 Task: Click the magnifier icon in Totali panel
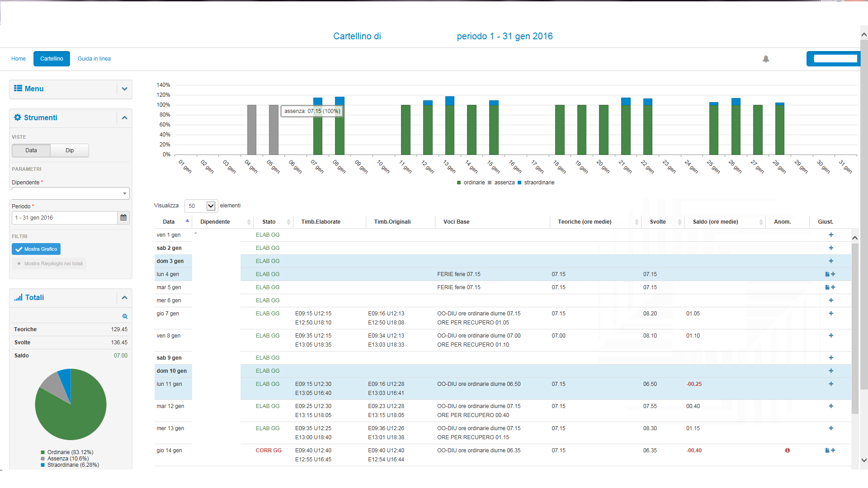coord(125,316)
